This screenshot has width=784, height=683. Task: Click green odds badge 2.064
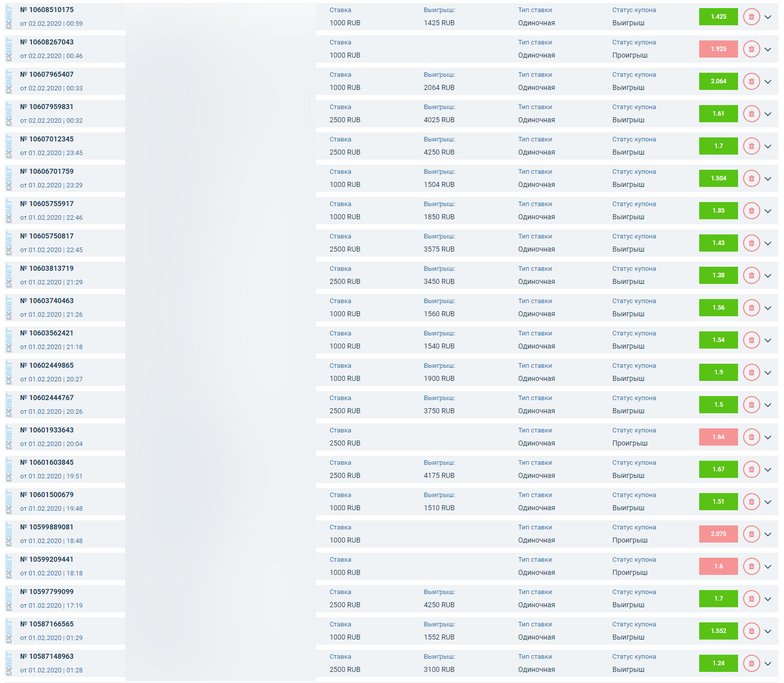click(718, 81)
